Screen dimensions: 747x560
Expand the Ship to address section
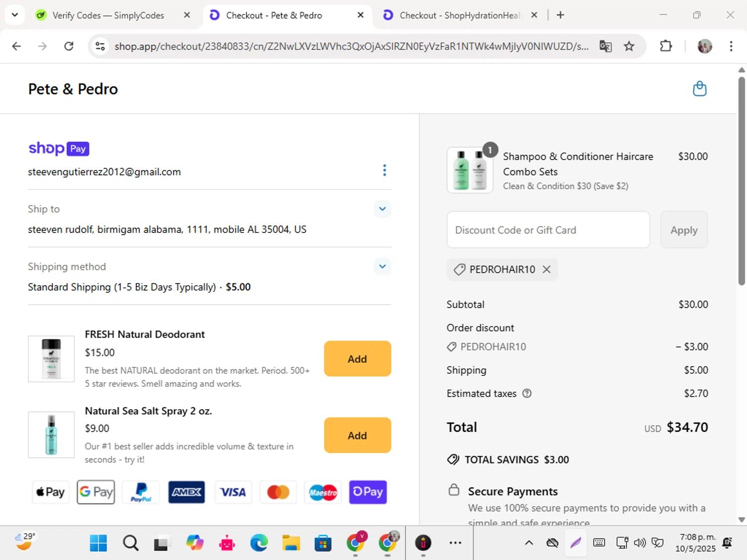382,209
